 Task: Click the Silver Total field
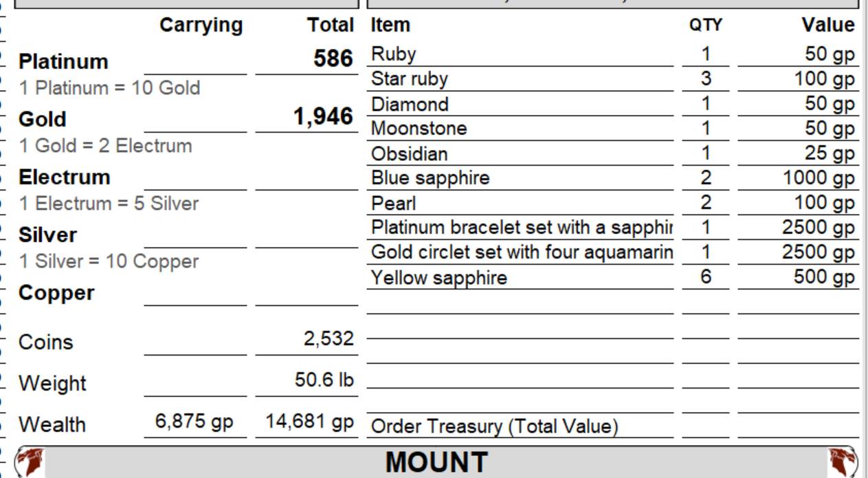coord(307,234)
